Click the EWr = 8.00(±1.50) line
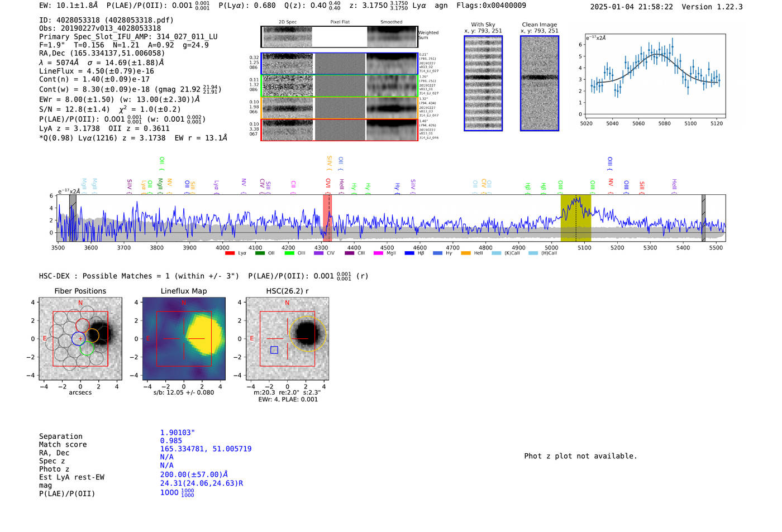This screenshot has width=782, height=532. [120, 99]
